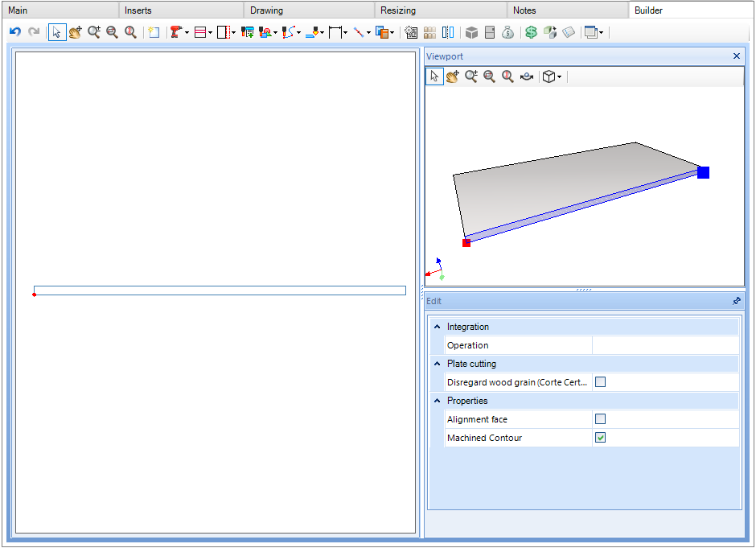Activate the pan hand in Viewport toolbar
Viewport: 756px width, 548px height.
[453, 76]
